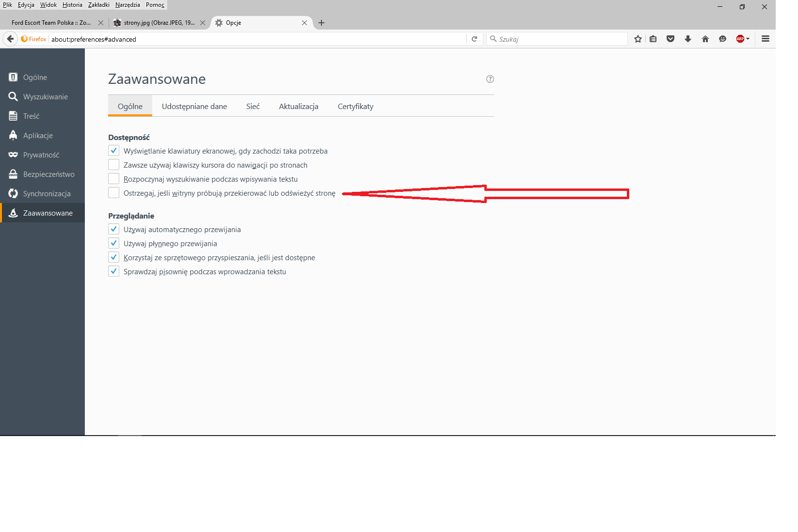Expand the Adblock Plus dropdown arrow
The image size is (798, 532).
(748, 39)
